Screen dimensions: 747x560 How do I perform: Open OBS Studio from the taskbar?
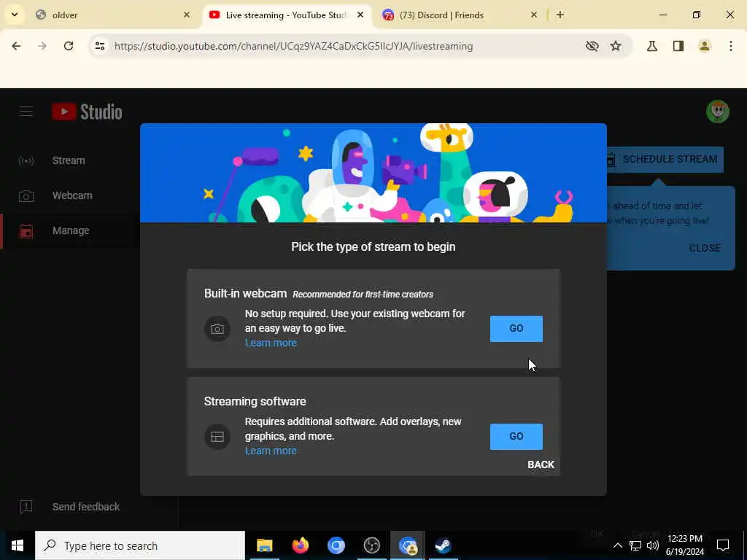pos(371,545)
